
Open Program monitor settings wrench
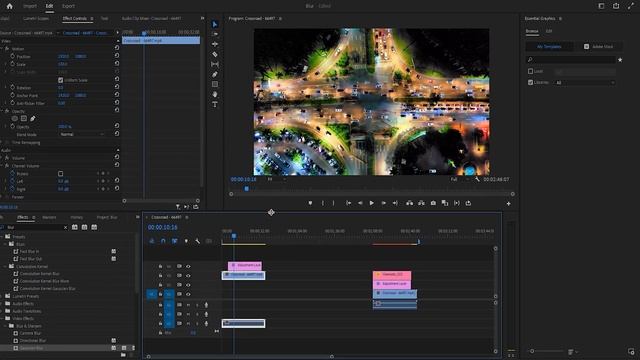477,179
